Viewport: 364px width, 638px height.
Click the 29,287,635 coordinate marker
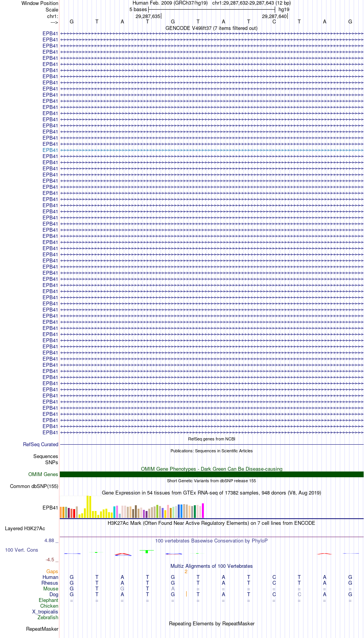tap(148, 16)
